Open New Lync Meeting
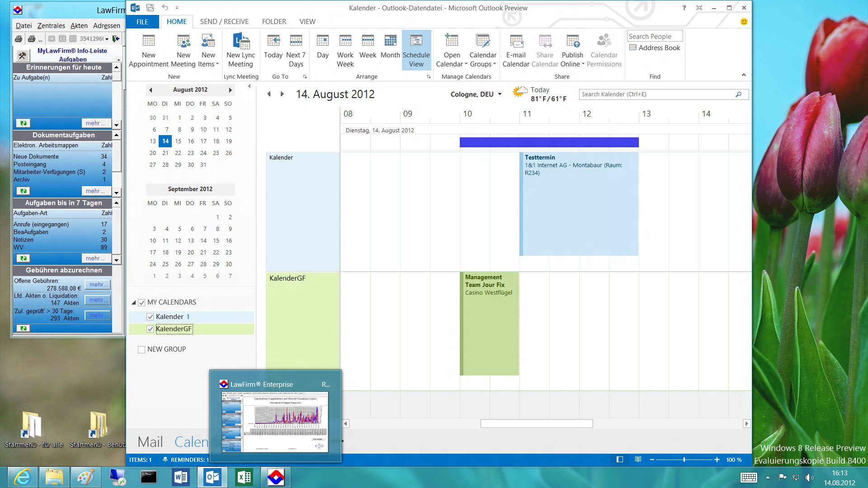This screenshot has width=868, height=488. pos(241,42)
